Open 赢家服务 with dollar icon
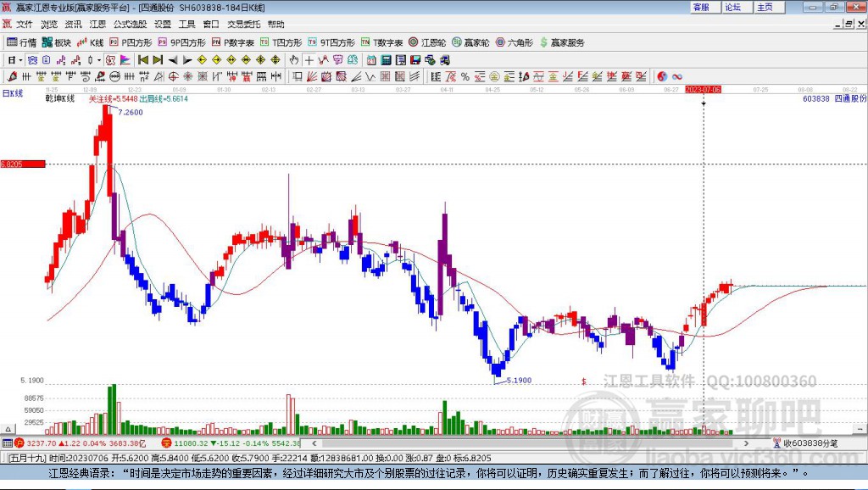Screen dimensions: 868x490 (562, 42)
